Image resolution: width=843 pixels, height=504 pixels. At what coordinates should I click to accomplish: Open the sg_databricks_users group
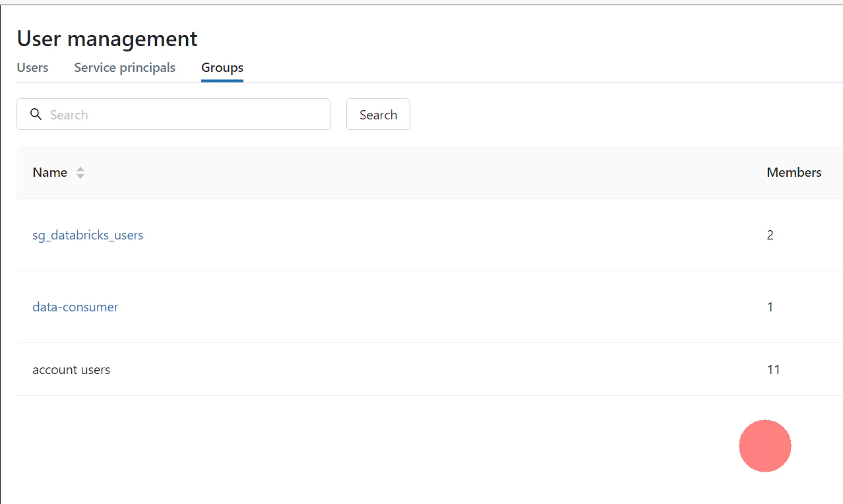pos(88,235)
